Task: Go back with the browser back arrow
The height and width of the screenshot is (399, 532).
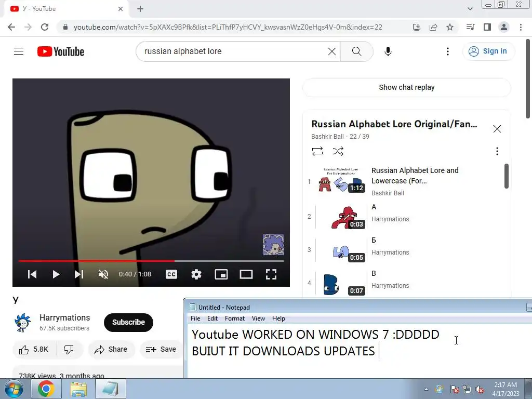Action: [11, 27]
